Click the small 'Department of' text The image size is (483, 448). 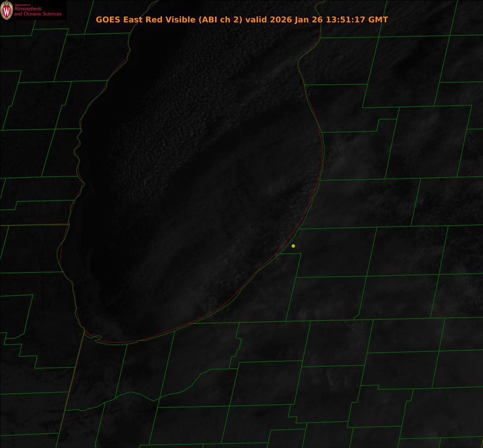coord(22,5)
